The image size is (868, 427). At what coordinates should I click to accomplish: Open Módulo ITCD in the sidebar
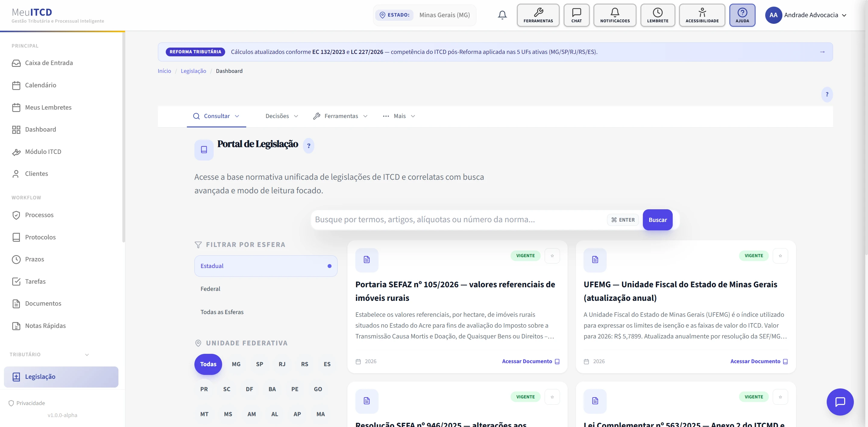click(x=61, y=152)
